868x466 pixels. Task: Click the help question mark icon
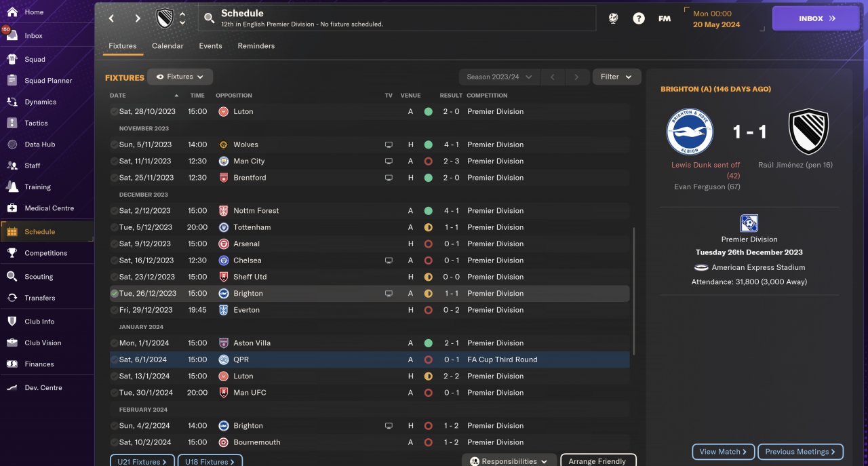click(639, 18)
